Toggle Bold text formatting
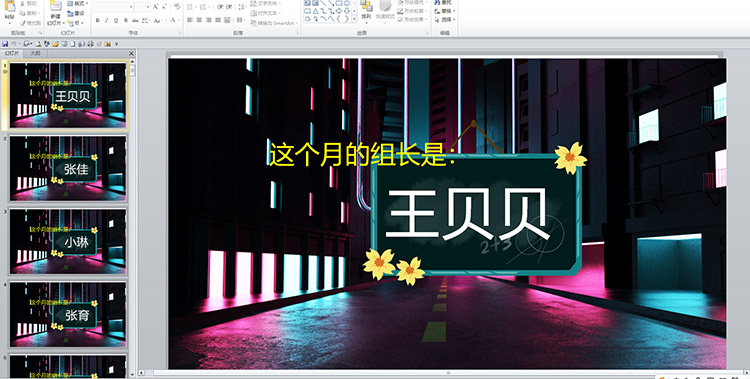The width and height of the screenshot is (750, 379). pos(98,21)
